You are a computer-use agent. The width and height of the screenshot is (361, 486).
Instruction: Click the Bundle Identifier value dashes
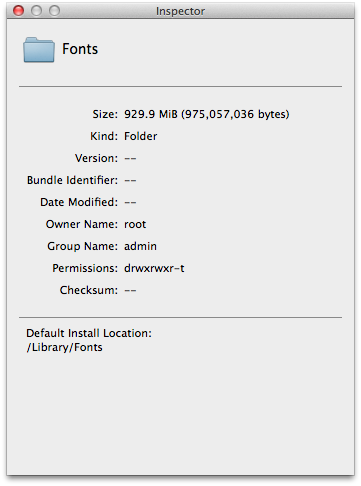click(x=130, y=181)
